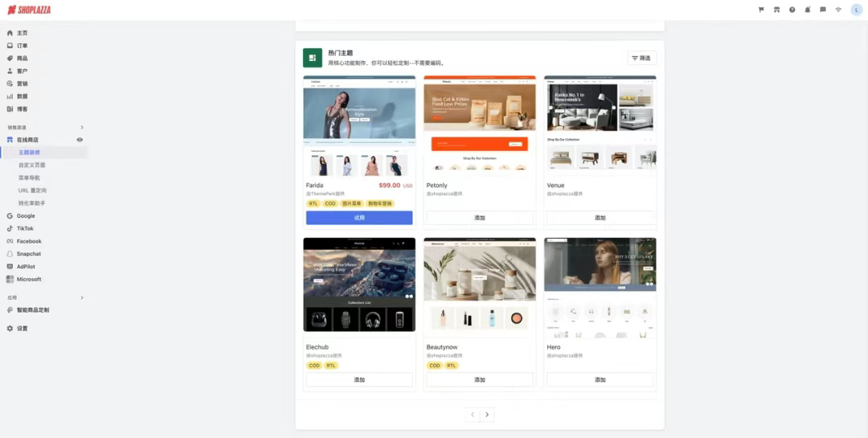Click the notification bell icon
Viewport: 868px width, 438px height.
[807, 10]
